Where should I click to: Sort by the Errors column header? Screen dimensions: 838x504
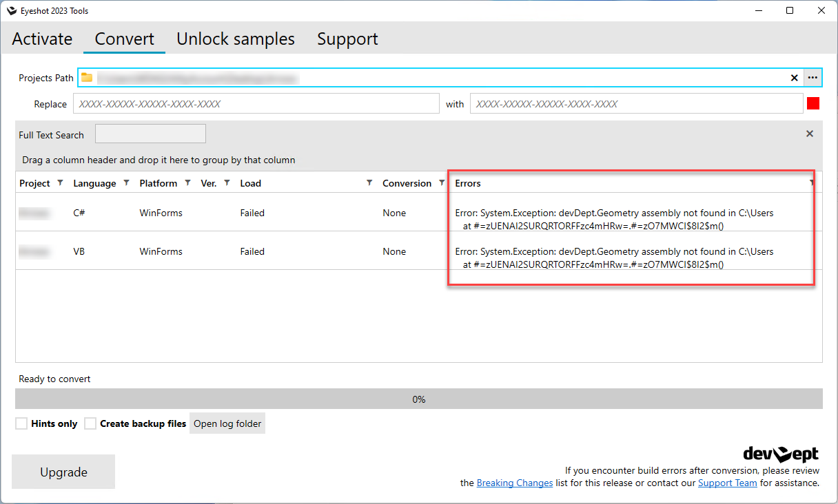pos(468,183)
